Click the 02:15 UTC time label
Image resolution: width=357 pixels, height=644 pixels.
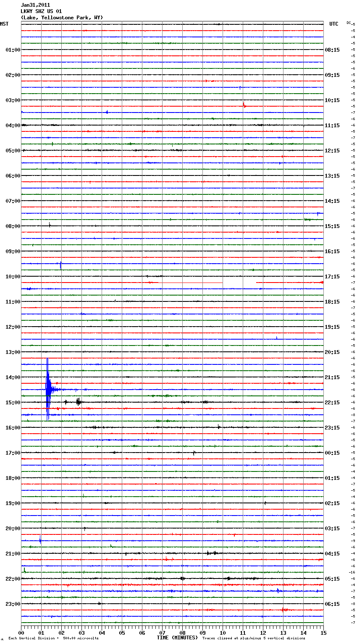coord(332,503)
